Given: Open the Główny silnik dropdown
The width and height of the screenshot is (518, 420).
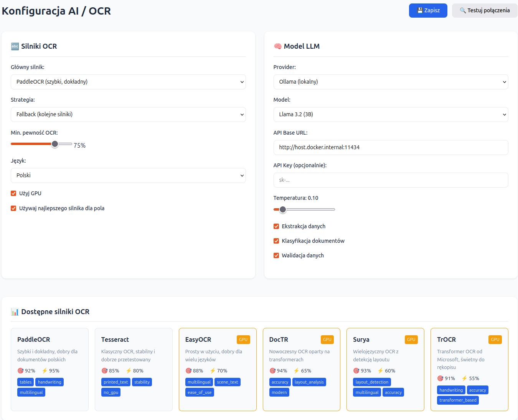Looking at the screenshot, I should pos(128,82).
